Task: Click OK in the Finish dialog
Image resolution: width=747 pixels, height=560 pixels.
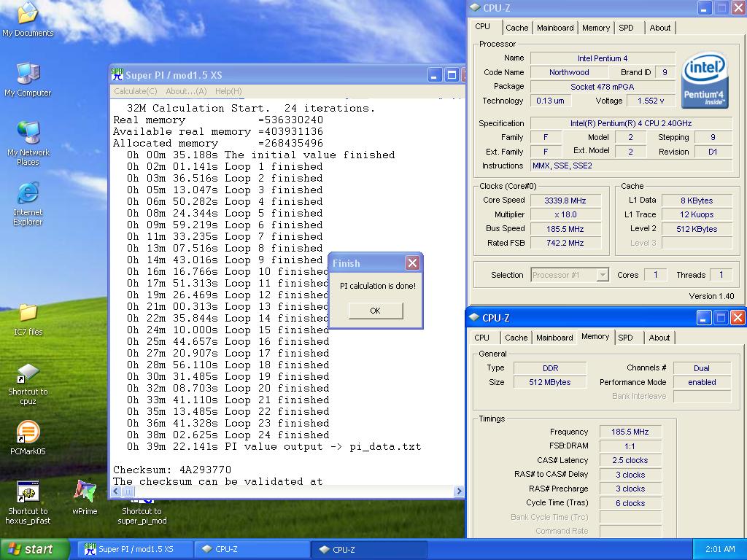Action: coord(376,311)
